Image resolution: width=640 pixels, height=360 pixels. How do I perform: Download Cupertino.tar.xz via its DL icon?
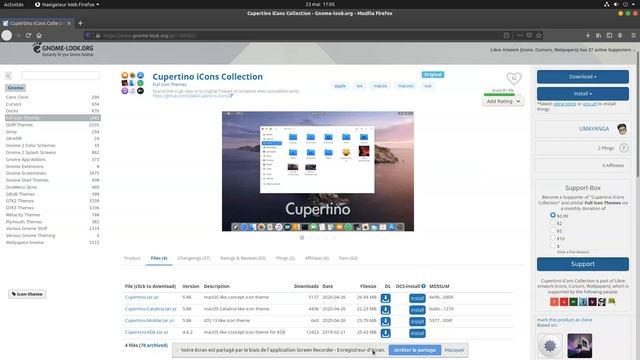pos(385,298)
